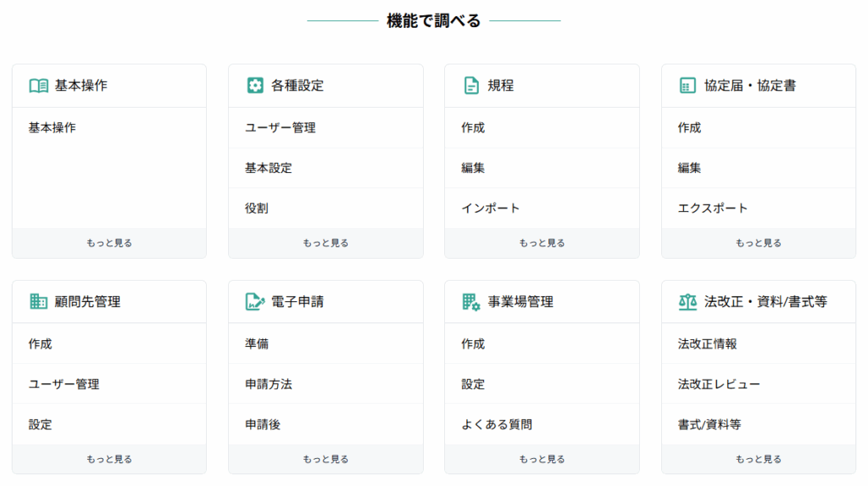Click the building icon beside 顧問先管理
This screenshot has width=868, height=486.
pos(38,301)
